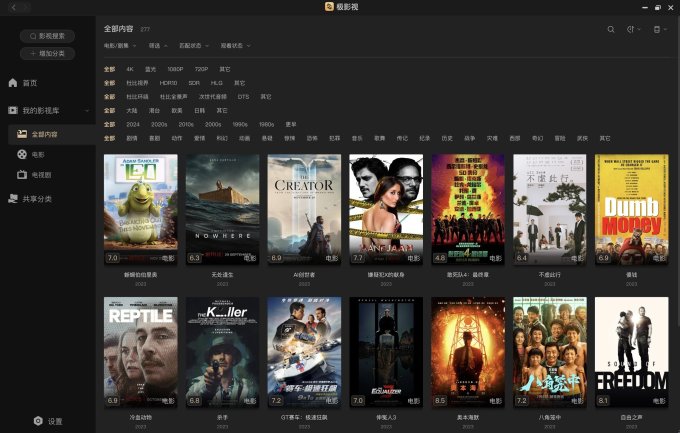Select 电影 in the sidebar
This screenshot has width=680, height=433.
(38, 154)
